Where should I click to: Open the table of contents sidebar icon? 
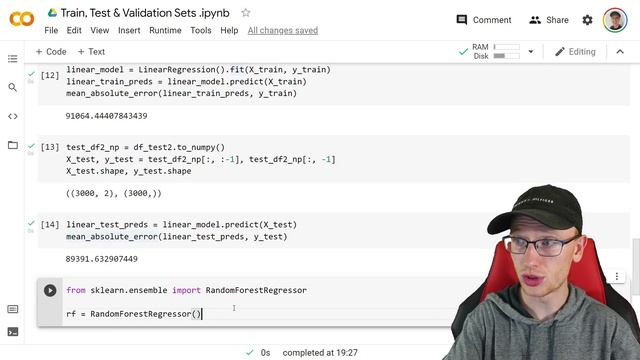(13, 59)
